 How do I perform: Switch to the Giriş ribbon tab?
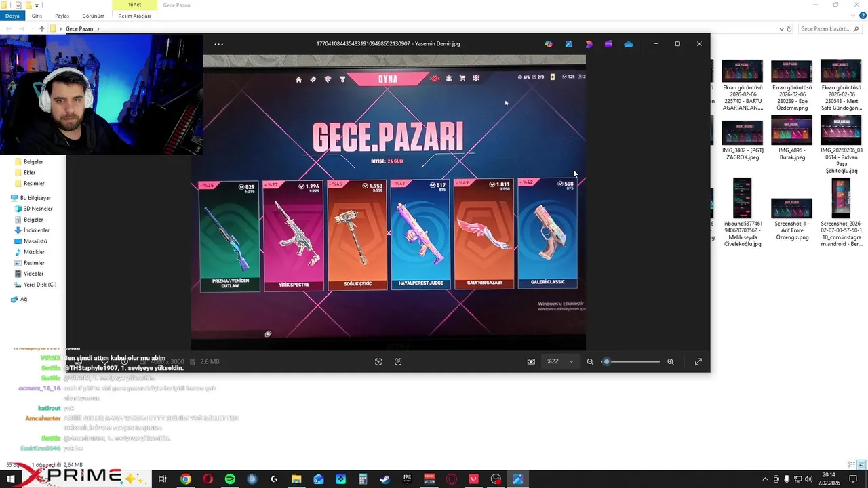[37, 16]
